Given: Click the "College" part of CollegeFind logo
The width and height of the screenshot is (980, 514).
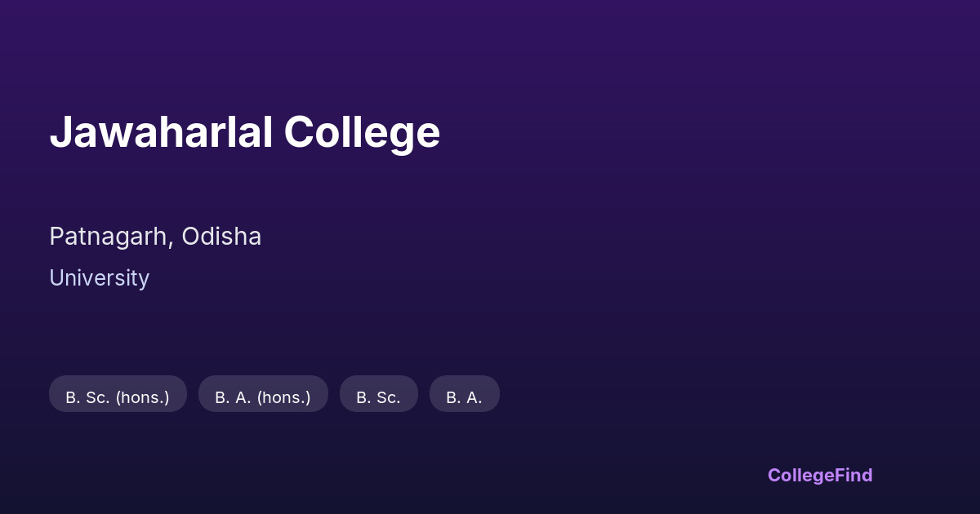Looking at the screenshot, I should 799,475.
